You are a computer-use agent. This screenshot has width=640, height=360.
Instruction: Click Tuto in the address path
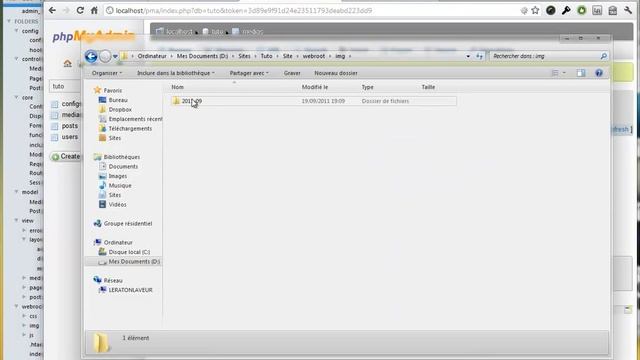(266, 56)
